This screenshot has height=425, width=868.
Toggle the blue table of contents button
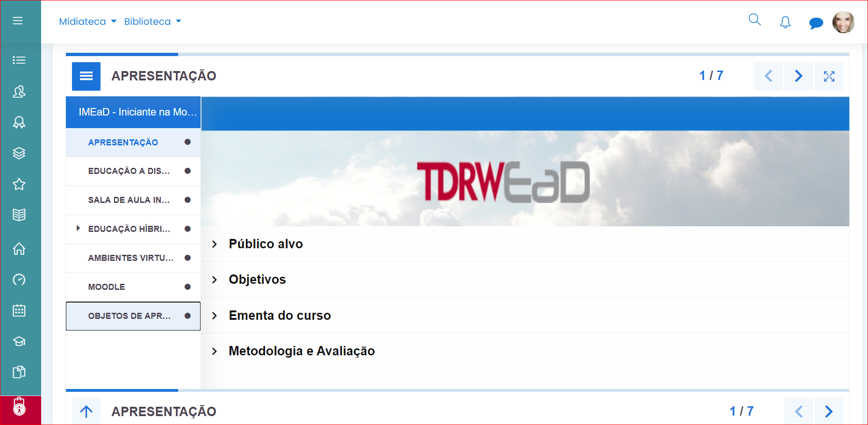coord(86,76)
